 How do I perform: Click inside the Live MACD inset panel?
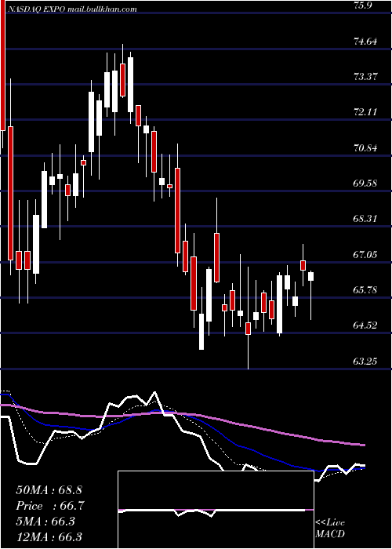click(216, 510)
